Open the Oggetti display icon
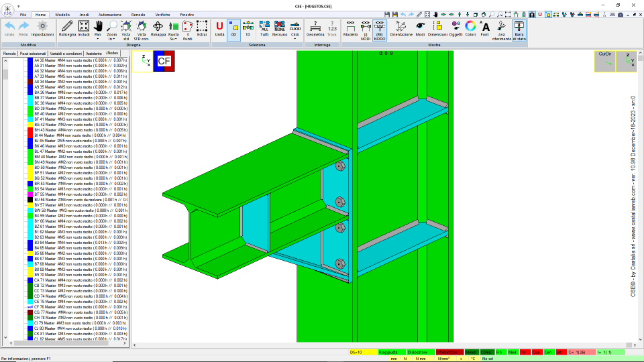The image size is (644, 362). [x=455, y=29]
